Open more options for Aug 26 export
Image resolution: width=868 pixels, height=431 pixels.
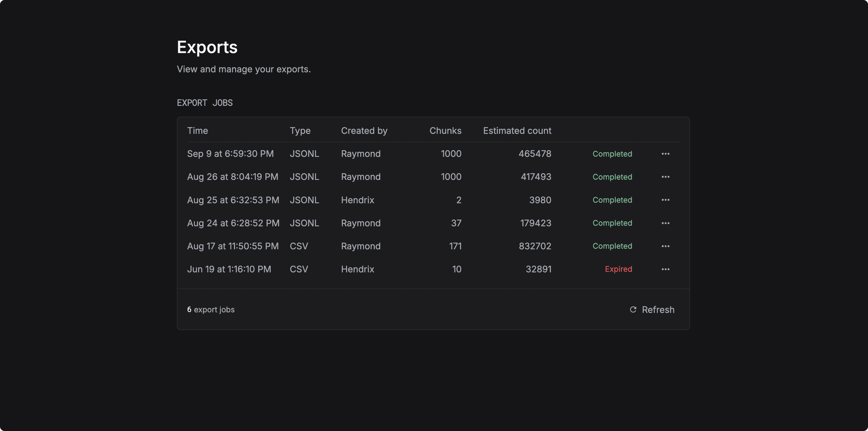coord(665,177)
